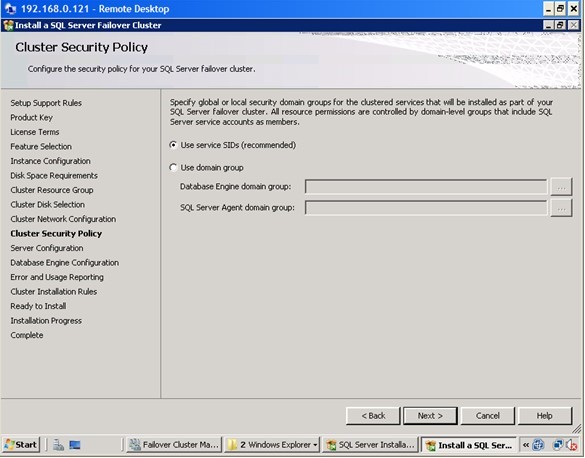Click Disk Space Requirements step
Viewport: 585px width, 458px height.
click(54, 176)
